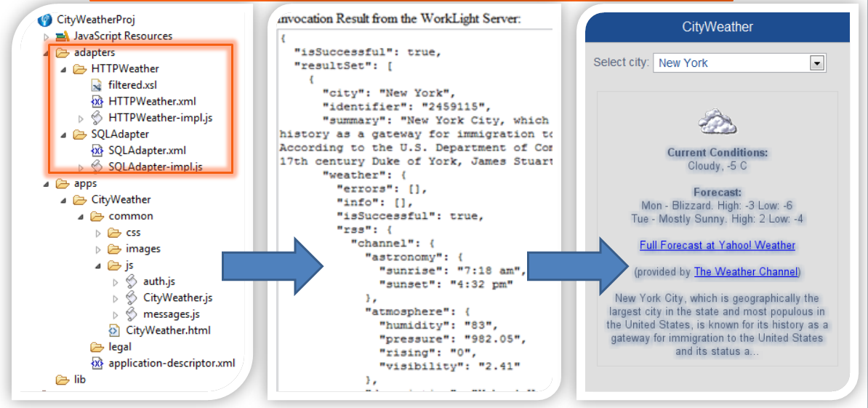Click the HTTPWeather folder icon

80,69
